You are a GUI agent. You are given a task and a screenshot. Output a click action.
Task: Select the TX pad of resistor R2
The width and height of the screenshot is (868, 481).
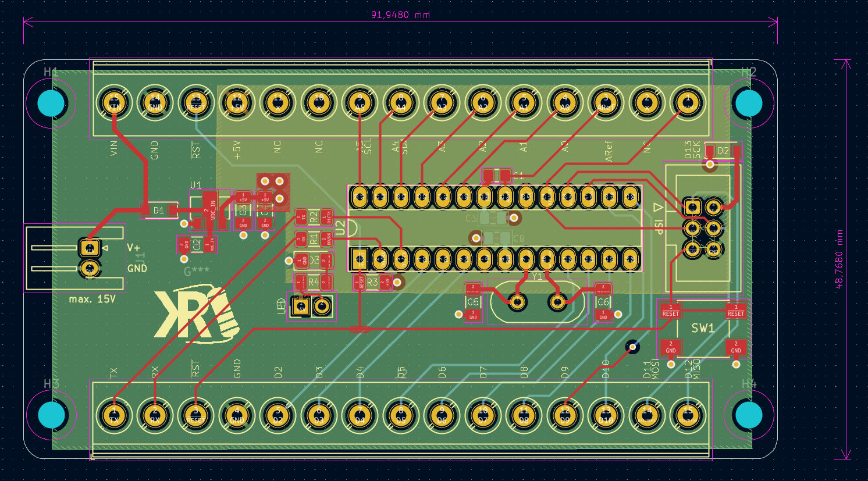[x=301, y=218]
